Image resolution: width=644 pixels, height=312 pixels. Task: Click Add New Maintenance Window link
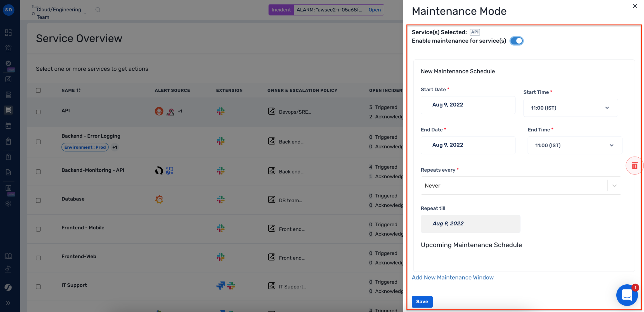point(453,277)
